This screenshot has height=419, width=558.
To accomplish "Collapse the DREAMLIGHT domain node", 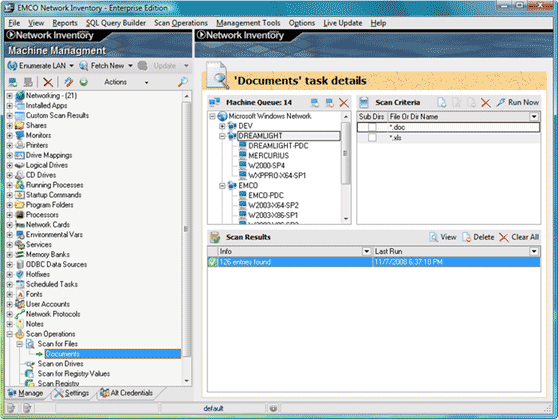I will coord(222,136).
